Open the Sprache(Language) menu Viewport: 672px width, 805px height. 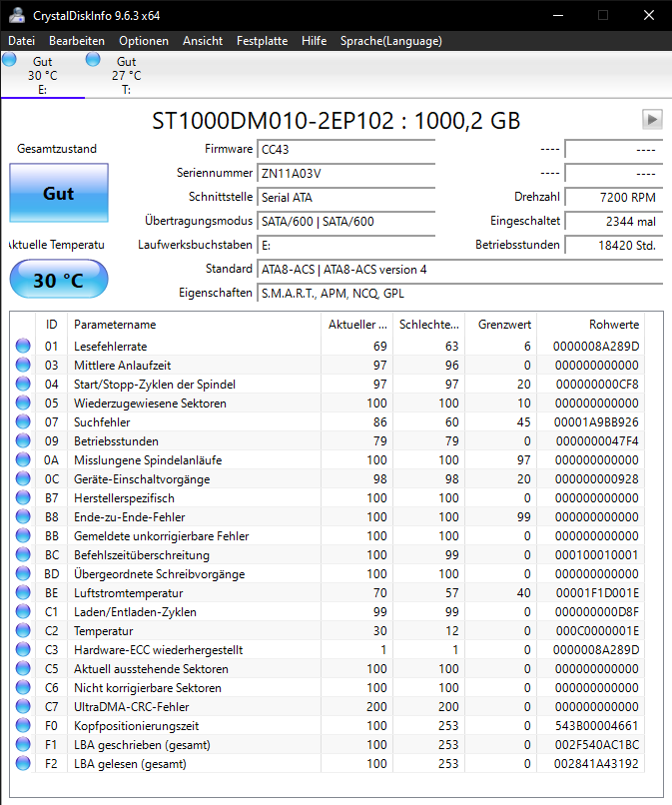391,41
